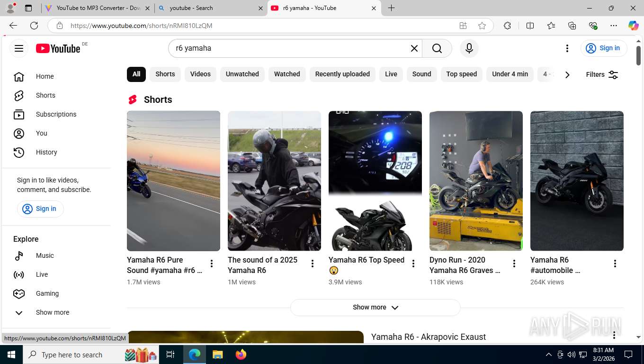Open options for Yamaha R6 Pure Sound short

pyautogui.click(x=212, y=264)
